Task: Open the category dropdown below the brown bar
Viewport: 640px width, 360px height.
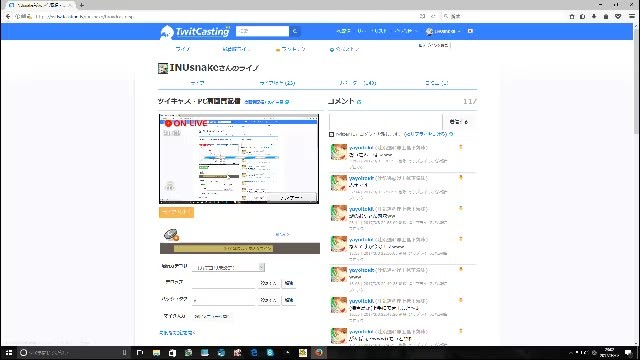Action: tap(228, 267)
